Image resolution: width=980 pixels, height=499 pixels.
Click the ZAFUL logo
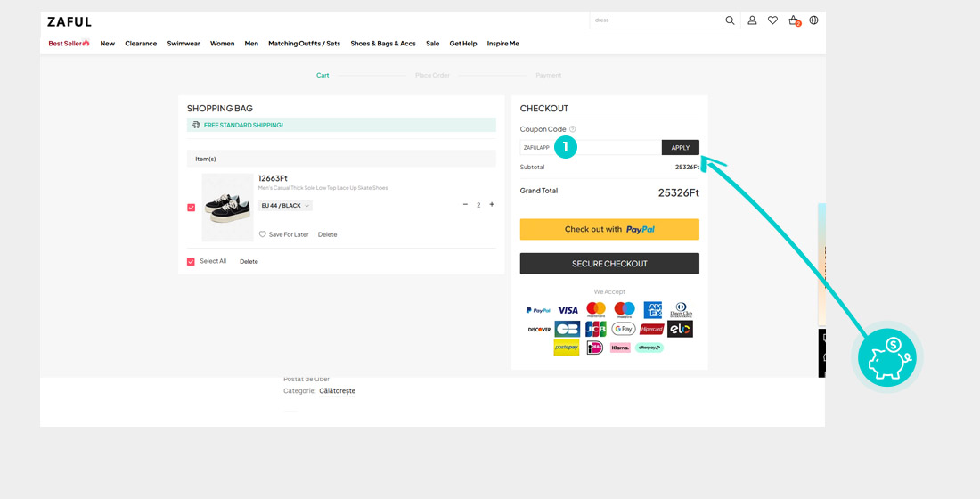point(69,22)
